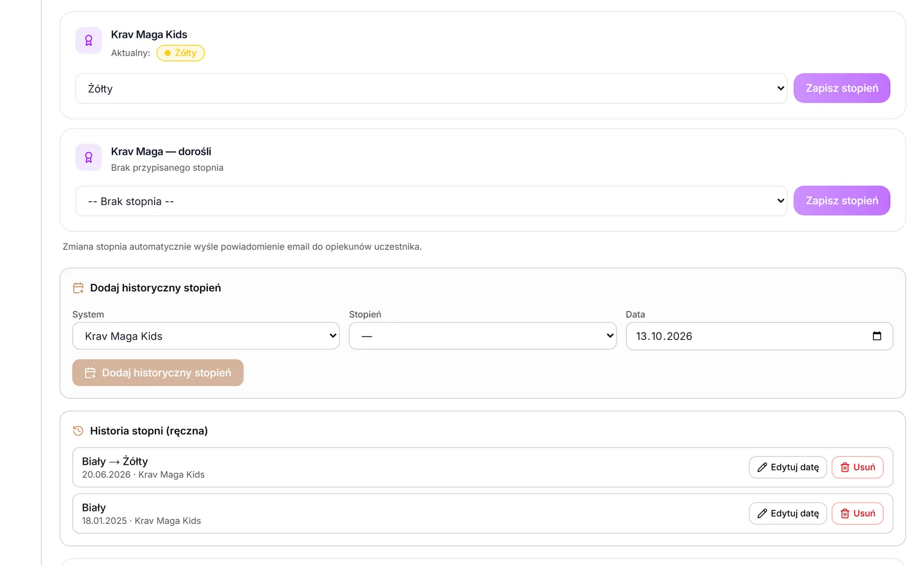Click the calendar icon beside the 'Dodaj historyczny stopień' heading

78,288
